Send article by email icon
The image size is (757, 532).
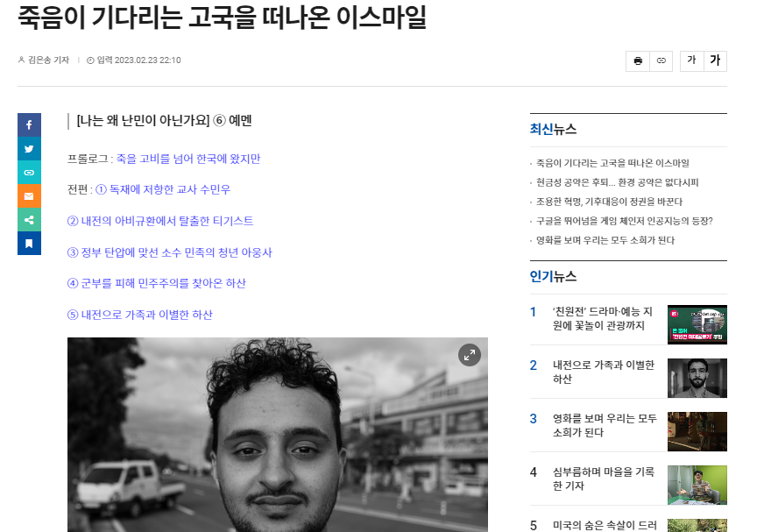click(29, 196)
